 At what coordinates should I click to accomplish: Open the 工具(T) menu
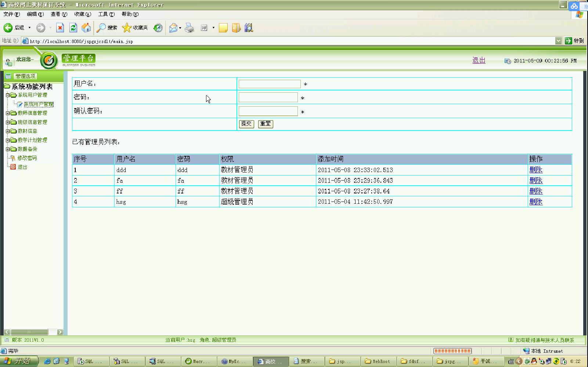click(106, 14)
